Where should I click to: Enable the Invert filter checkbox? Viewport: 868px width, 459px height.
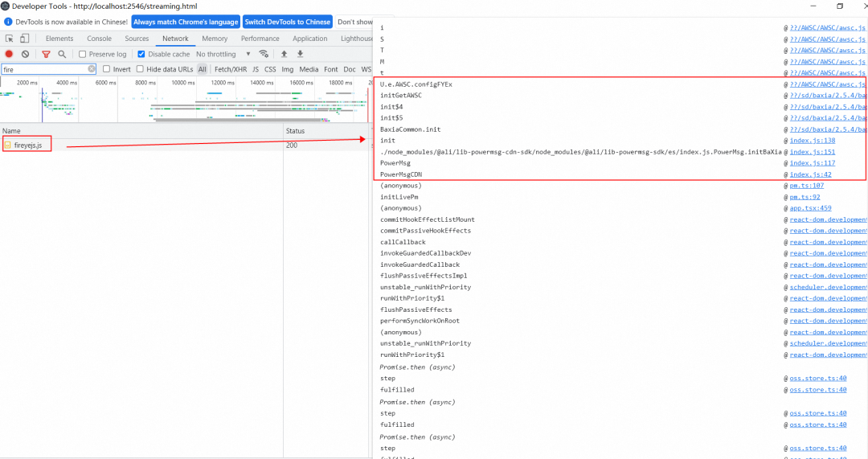(106, 69)
